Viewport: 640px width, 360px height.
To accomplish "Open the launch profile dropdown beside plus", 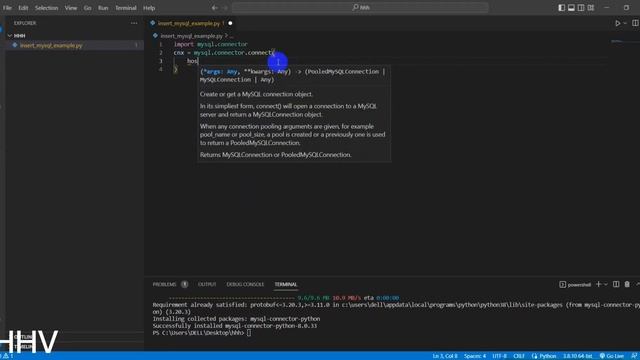I will (606, 284).
